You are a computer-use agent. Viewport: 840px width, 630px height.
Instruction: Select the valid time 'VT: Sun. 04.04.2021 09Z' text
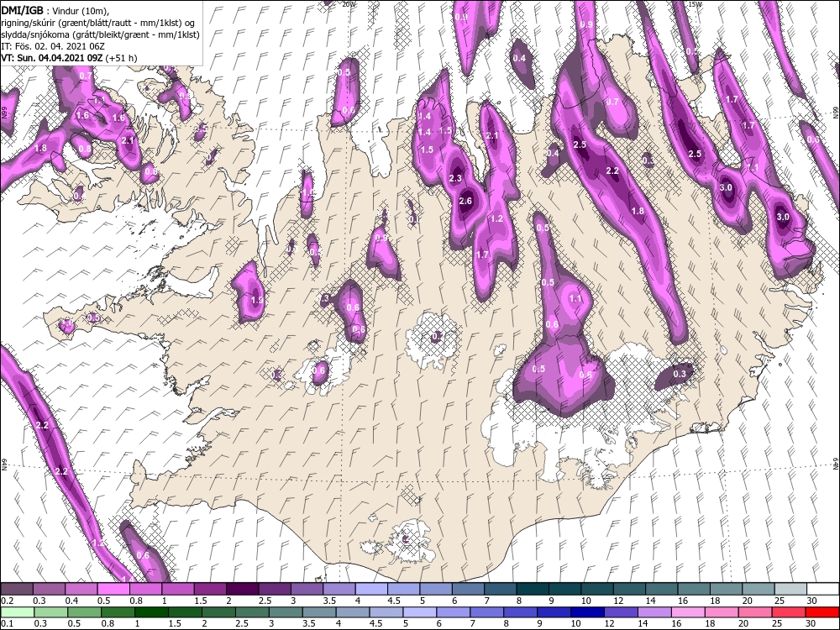click(52, 58)
